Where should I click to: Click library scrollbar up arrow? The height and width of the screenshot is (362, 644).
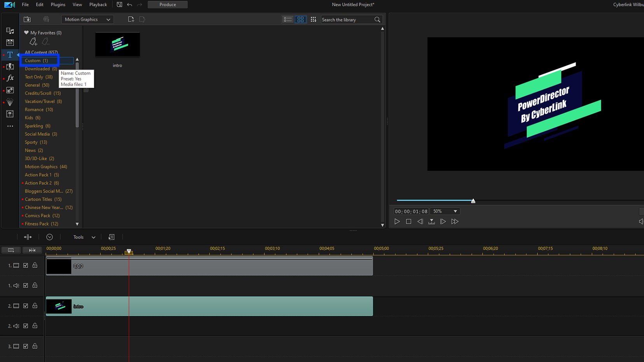(383, 29)
